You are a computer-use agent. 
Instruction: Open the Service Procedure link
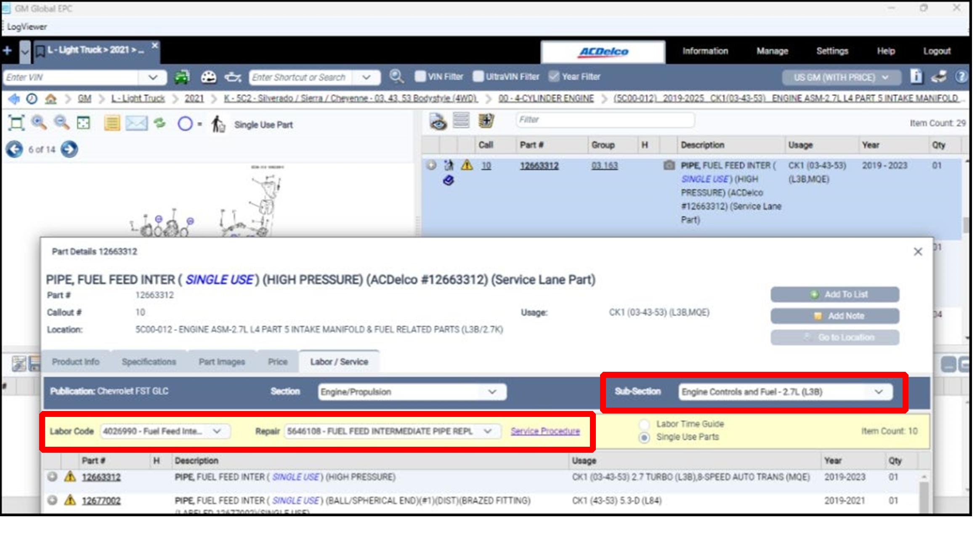(x=545, y=431)
